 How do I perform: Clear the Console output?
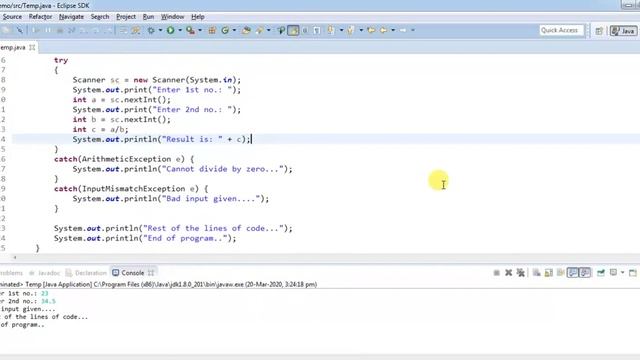point(537,273)
